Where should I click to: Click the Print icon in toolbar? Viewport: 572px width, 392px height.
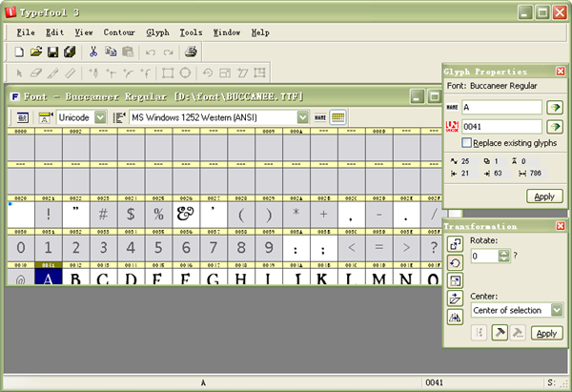click(x=191, y=52)
